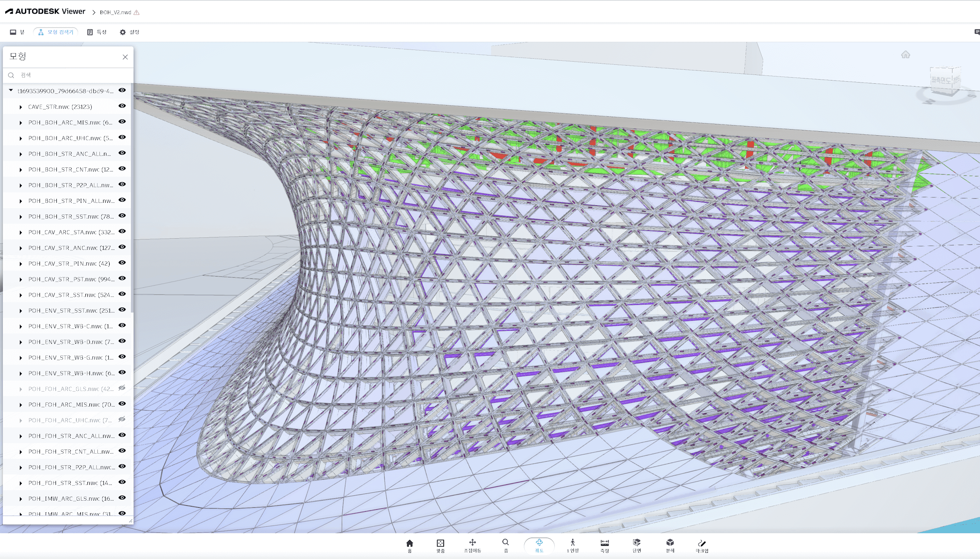
Task: Click the model search (검색) field
Action: click(x=72, y=75)
